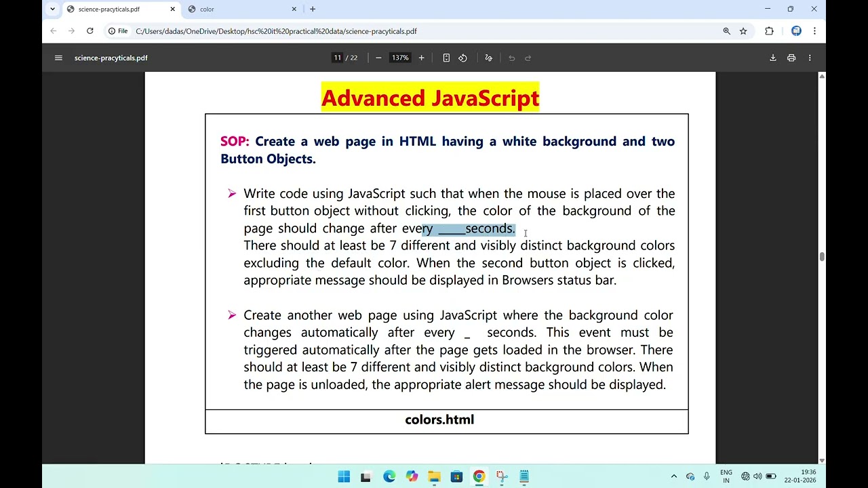Launch Microsoft Edge from taskbar
Screen dimensions: 868x488
[389, 476]
